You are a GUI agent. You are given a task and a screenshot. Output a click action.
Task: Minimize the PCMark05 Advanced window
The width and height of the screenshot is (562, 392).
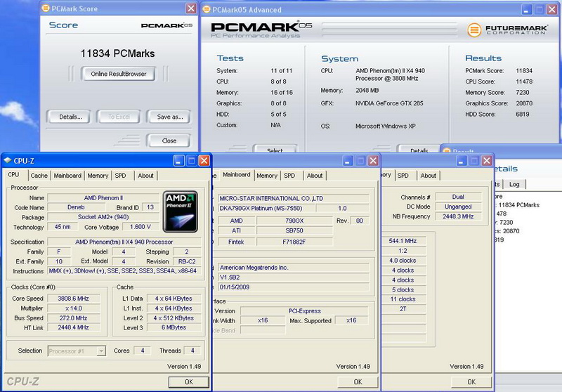tap(526, 10)
